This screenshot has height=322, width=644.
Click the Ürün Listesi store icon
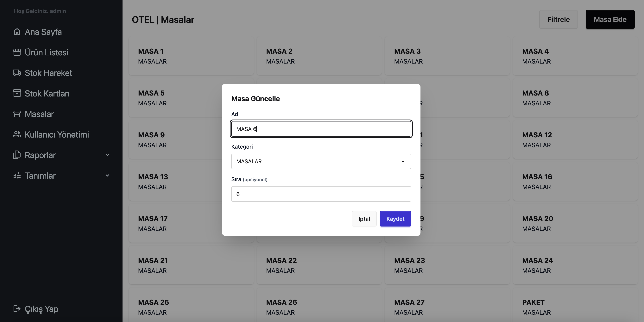(17, 53)
